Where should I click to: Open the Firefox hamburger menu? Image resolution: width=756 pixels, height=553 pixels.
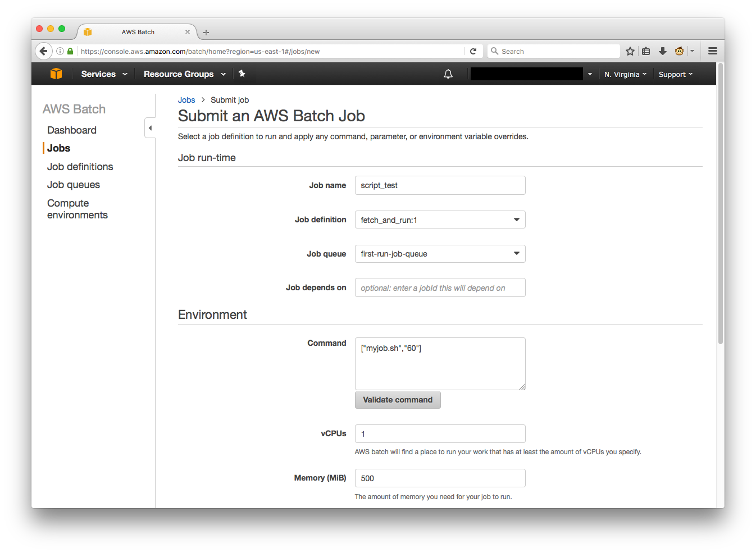[713, 51]
